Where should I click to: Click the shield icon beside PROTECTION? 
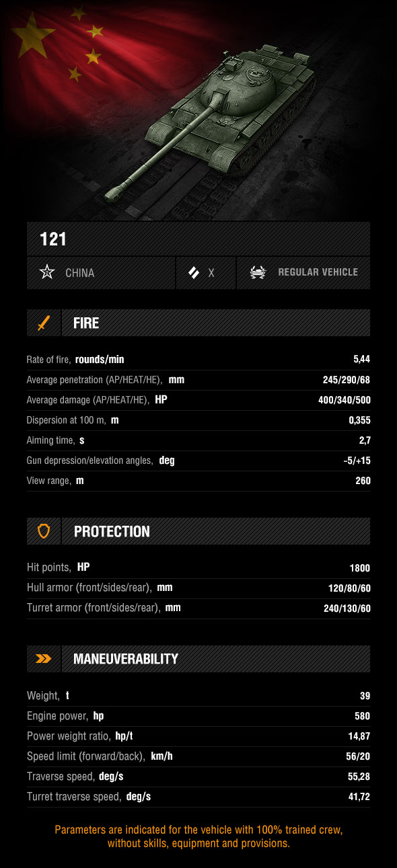[44, 531]
